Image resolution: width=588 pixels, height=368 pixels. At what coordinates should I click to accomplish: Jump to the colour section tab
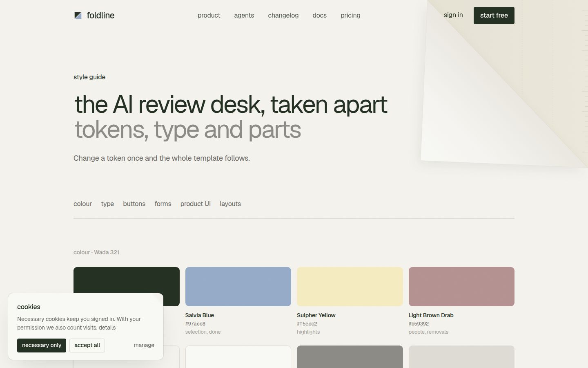[x=82, y=204]
